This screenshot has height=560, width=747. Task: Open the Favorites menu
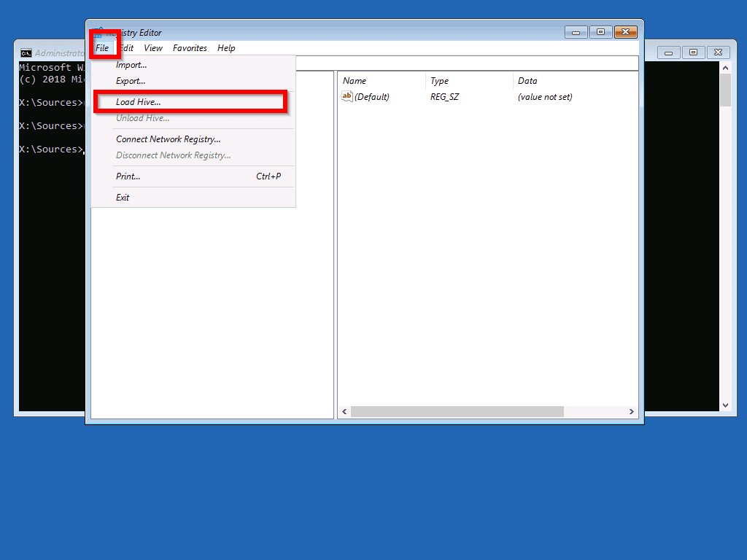[x=190, y=48]
